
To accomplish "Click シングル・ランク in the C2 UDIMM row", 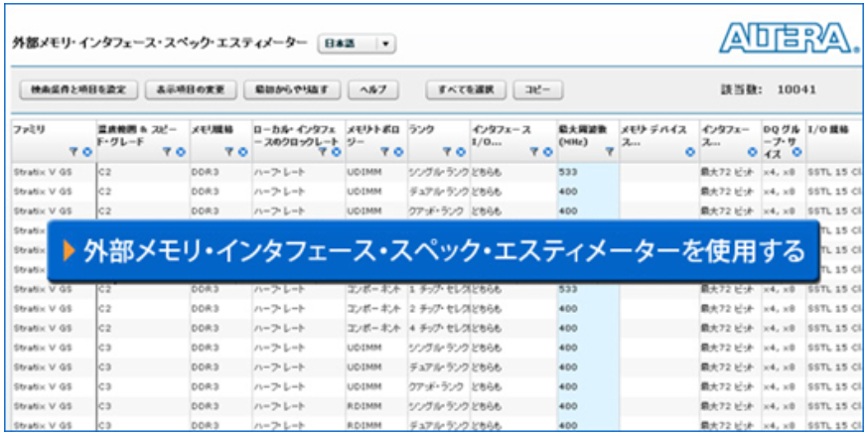I will [438, 172].
